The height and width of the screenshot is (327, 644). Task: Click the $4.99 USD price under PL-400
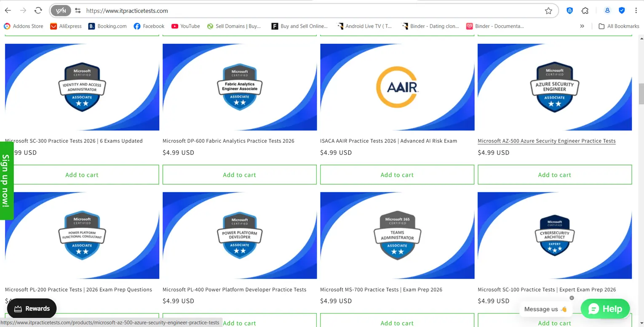point(178,301)
